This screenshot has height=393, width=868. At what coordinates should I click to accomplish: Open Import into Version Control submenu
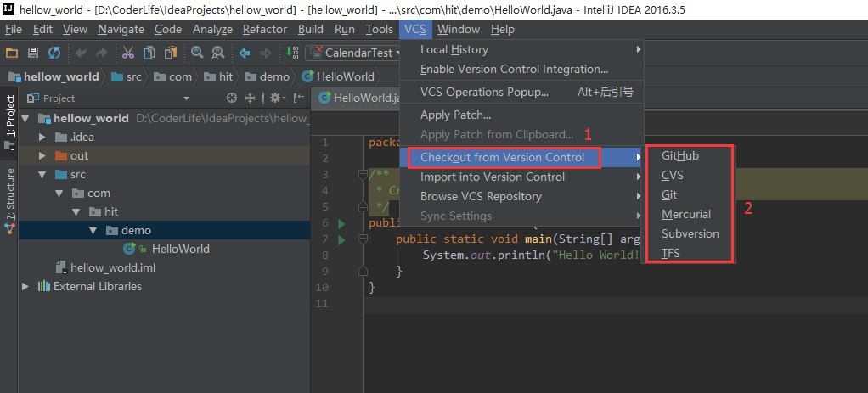pos(522,177)
